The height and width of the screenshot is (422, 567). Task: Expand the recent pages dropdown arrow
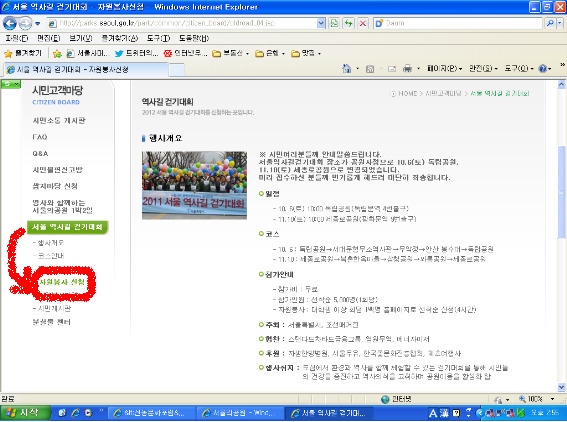pyautogui.click(x=38, y=24)
